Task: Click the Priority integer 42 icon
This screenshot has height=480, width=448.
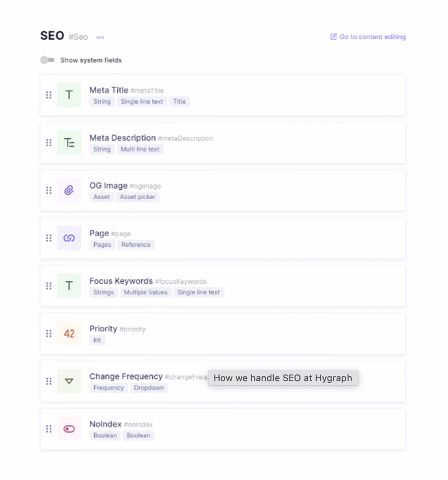Action: [69, 334]
